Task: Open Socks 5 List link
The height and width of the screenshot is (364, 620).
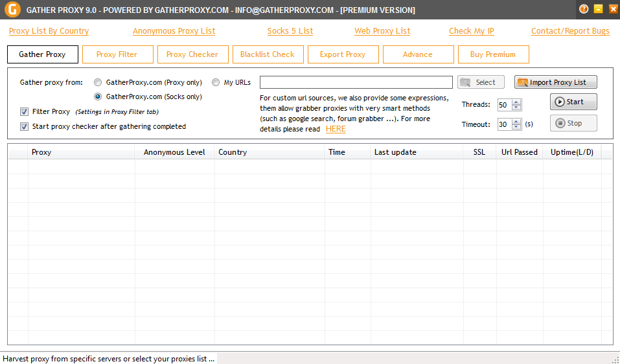Action: point(290,31)
